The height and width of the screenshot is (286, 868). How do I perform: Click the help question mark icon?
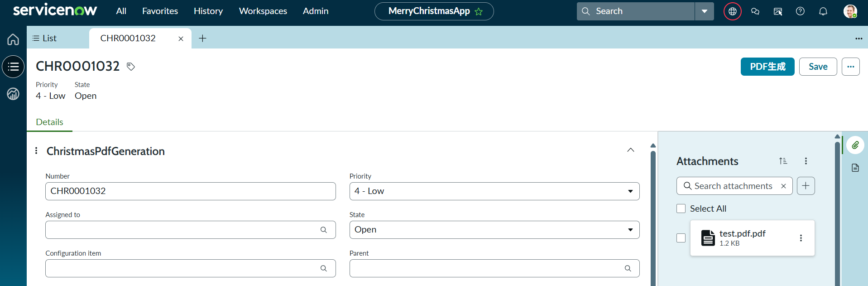pyautogui.click(x=800, y=11)
